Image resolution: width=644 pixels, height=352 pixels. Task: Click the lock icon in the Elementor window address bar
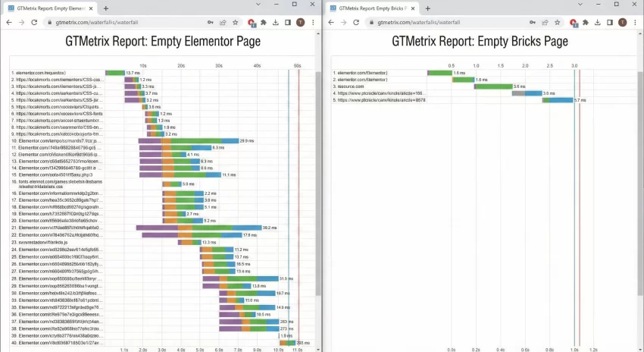50,22
